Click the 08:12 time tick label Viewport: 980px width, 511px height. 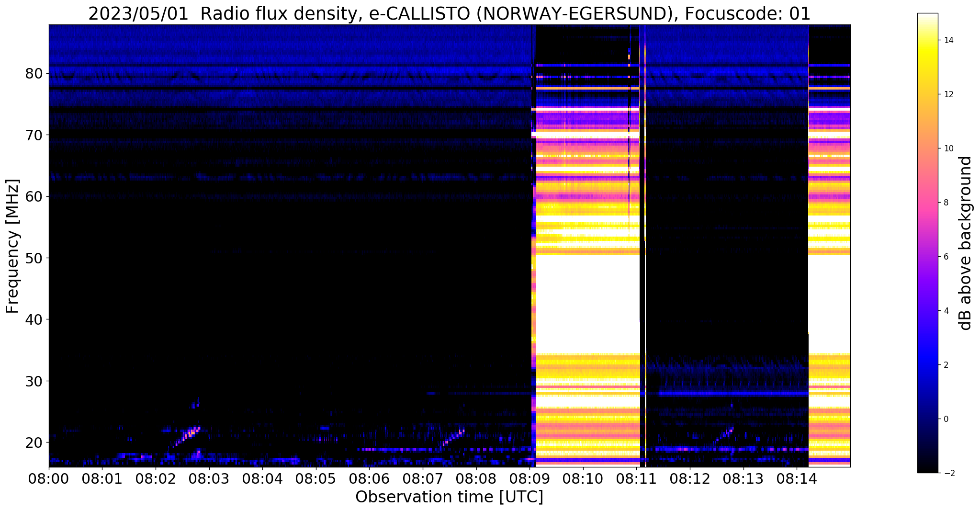pos(690,479)
